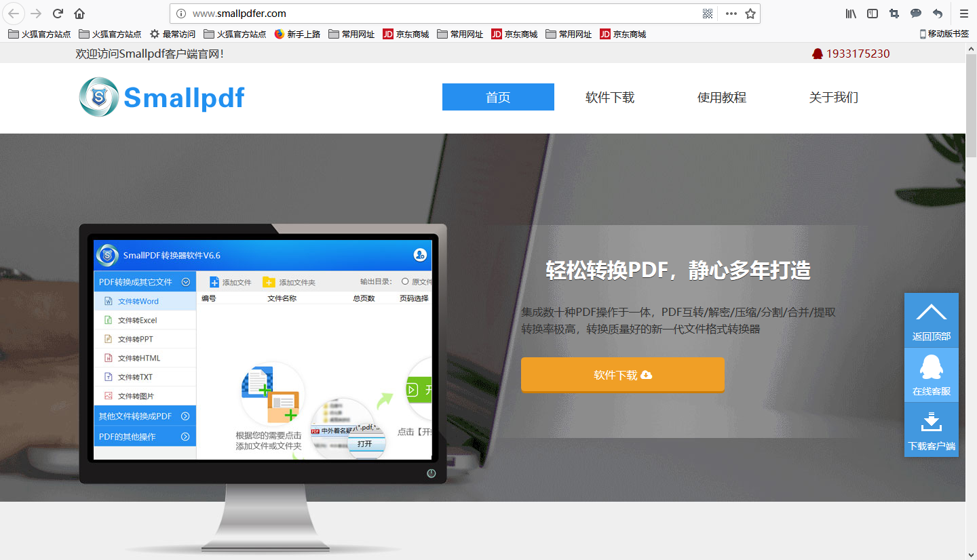This screenshot has width=977, height=560.
Task: Go back with the browser back arrow
Action: point(14,13)
